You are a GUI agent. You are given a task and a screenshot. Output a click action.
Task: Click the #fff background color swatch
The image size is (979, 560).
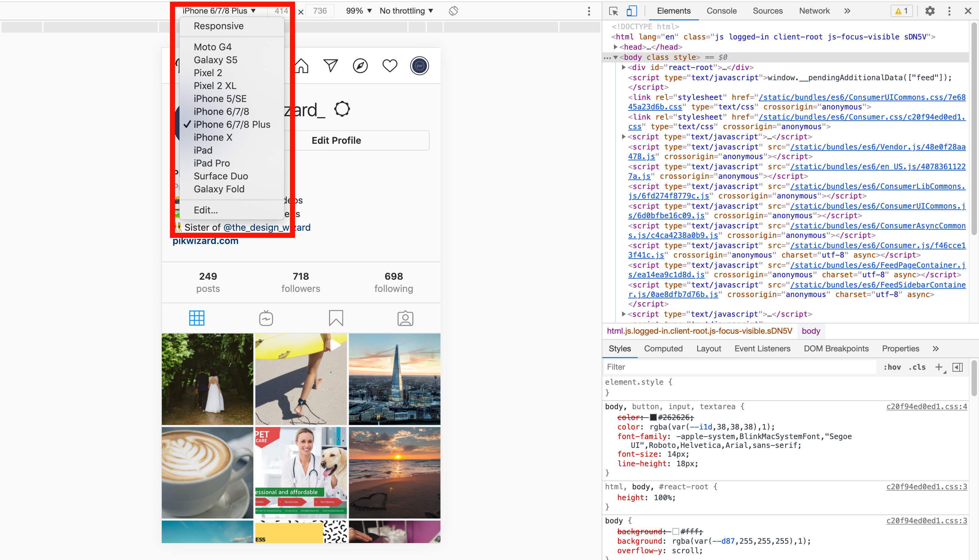(675, 531)
